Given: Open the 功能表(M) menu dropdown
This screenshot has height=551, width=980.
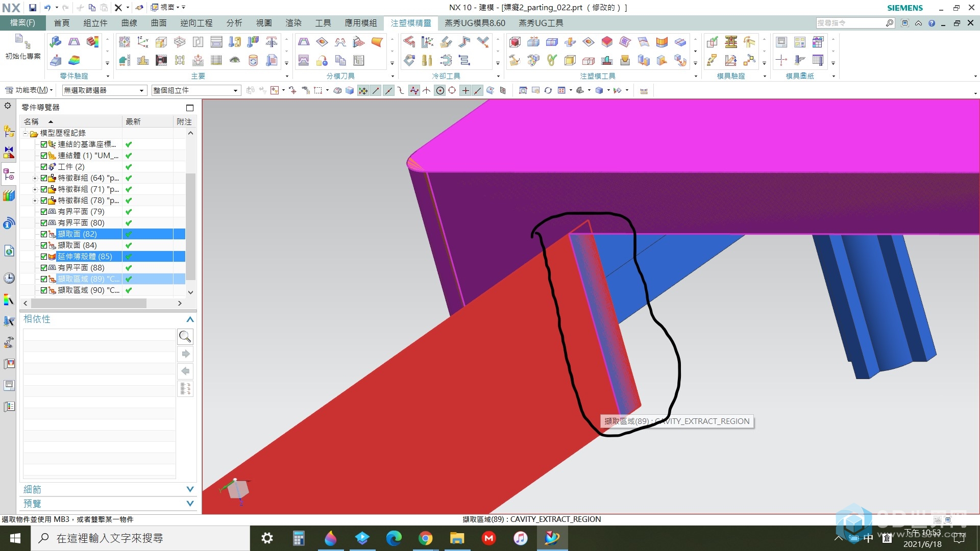Looking at the screenshot, I should pos(29,90).
